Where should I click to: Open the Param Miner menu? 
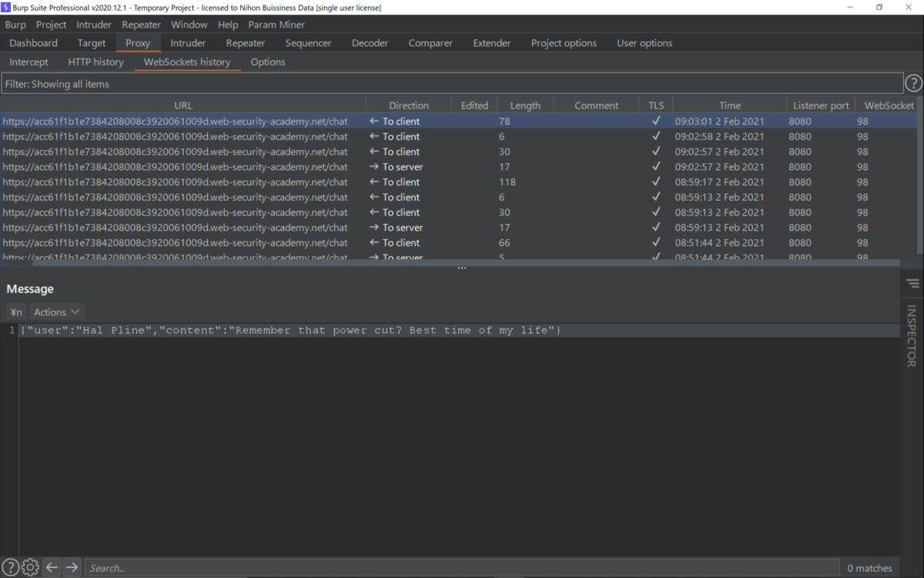tap(276, 25)
